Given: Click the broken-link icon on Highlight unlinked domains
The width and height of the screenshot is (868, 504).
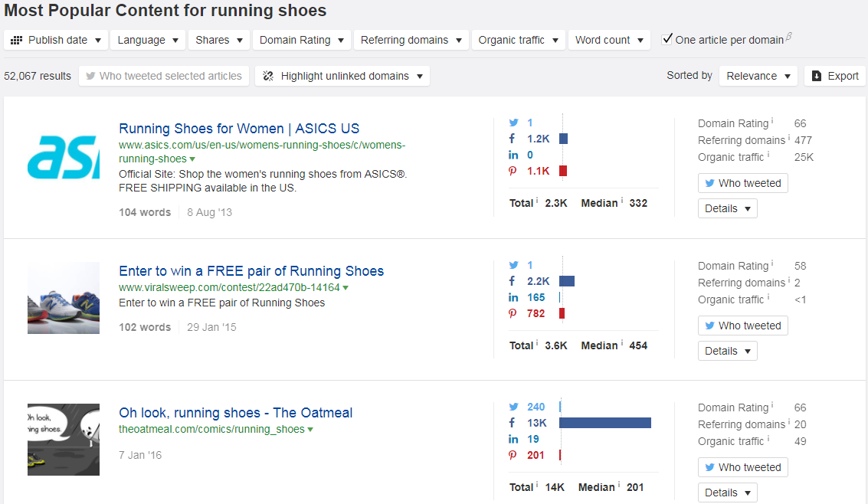Looking at the screenshot, I should tap(268, 76).
